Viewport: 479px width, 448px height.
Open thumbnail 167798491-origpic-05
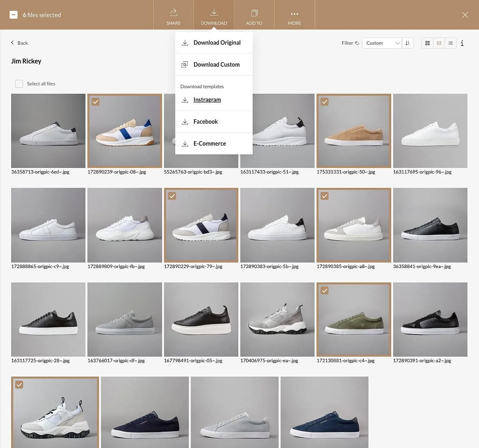pyautogui.click(x=201, y=320)
